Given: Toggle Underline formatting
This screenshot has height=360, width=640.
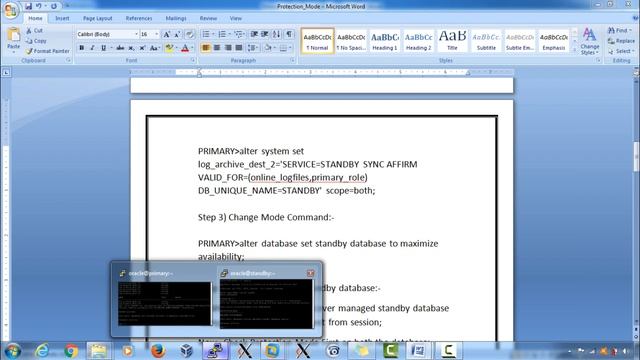Looking at the screenshot, I should 103,48.
